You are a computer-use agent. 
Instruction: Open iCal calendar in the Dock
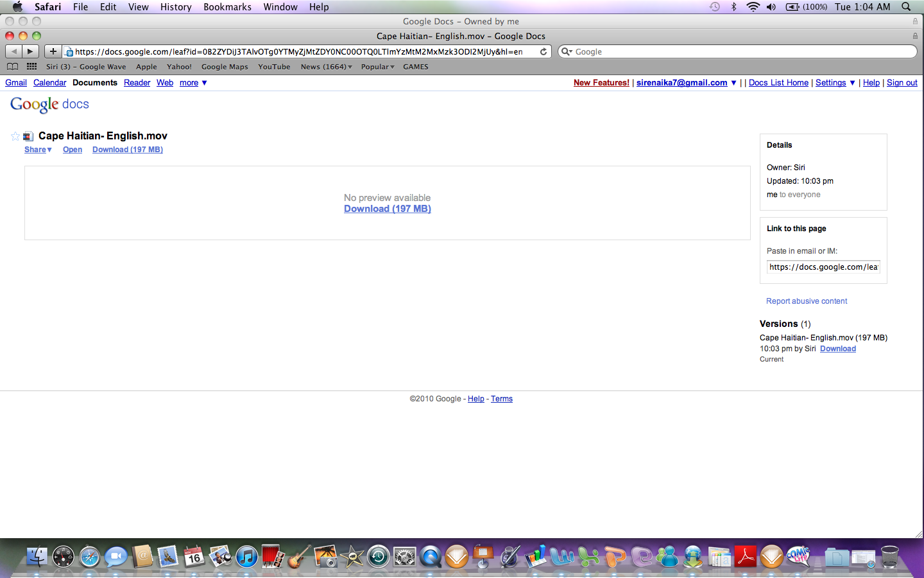pyautogui.click(x=194, y=556)
